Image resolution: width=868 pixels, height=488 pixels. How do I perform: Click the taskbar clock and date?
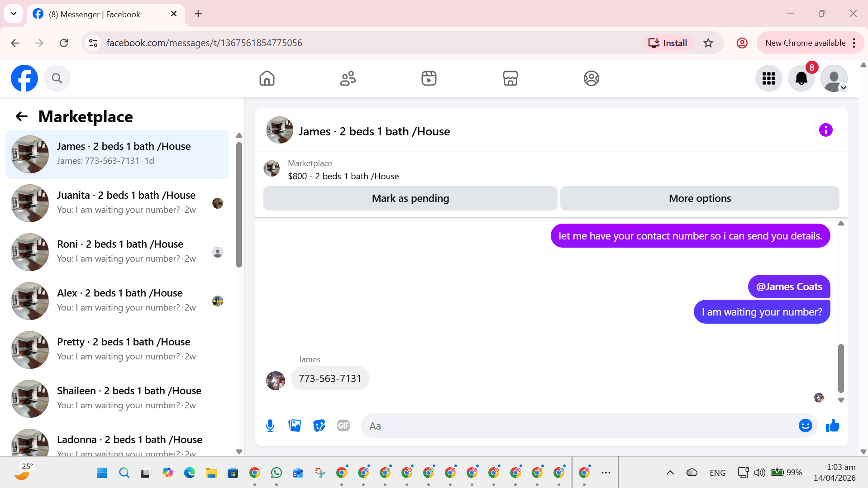[835, 473]
